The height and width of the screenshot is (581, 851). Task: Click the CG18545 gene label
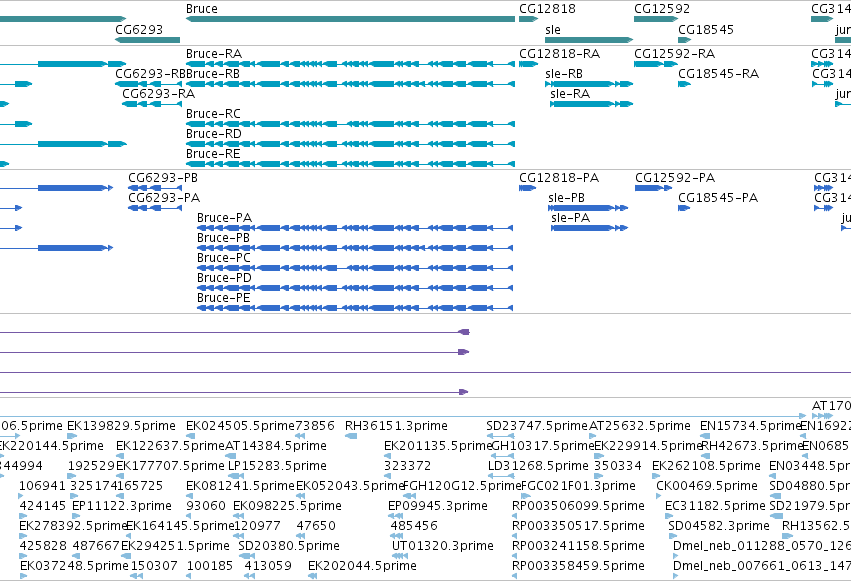pyautogui.click(x=706, y=29)
